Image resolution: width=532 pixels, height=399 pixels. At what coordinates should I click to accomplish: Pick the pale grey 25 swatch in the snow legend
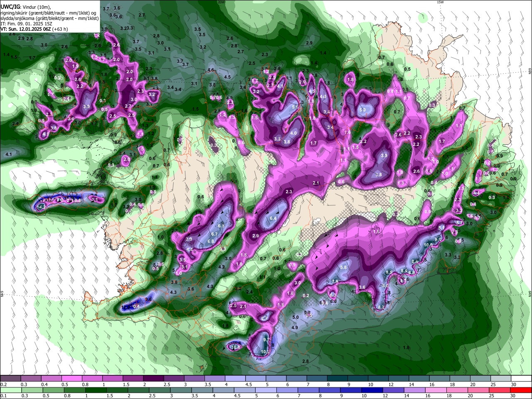click(x=500, y=379)
